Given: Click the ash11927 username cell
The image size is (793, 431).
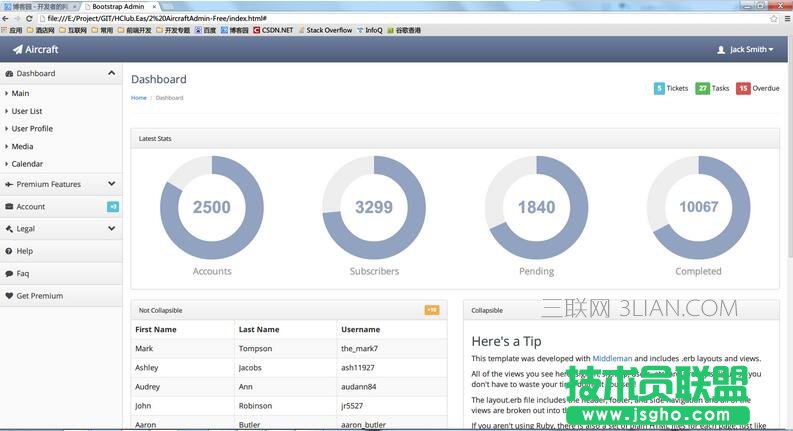Looking at the screenshot, I should pos(358,368).
